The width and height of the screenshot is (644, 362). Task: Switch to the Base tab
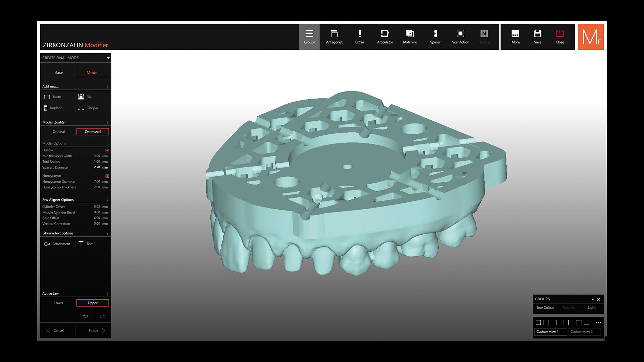tap(59, 72)
